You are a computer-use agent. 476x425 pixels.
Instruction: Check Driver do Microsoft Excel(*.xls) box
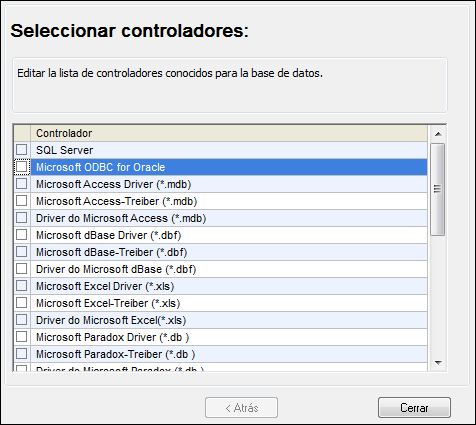coord(22,320)
